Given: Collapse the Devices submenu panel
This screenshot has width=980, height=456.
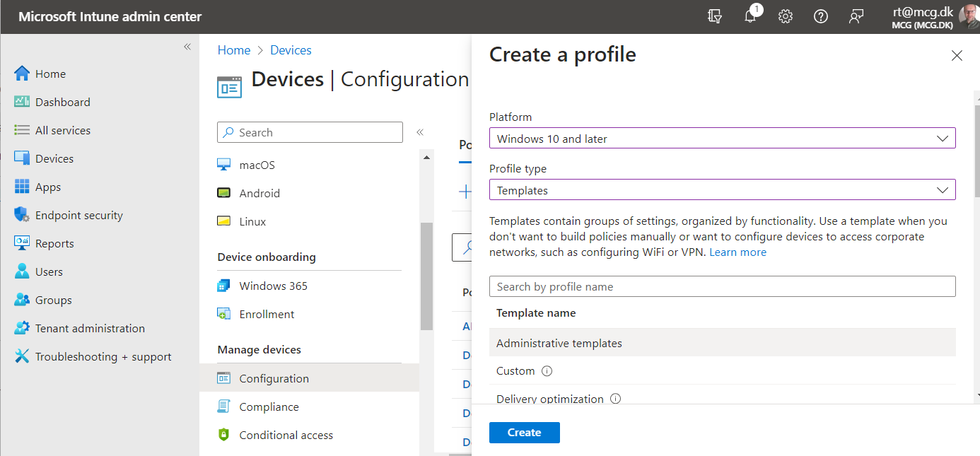Looking at the screenshot, I should 419,132.
